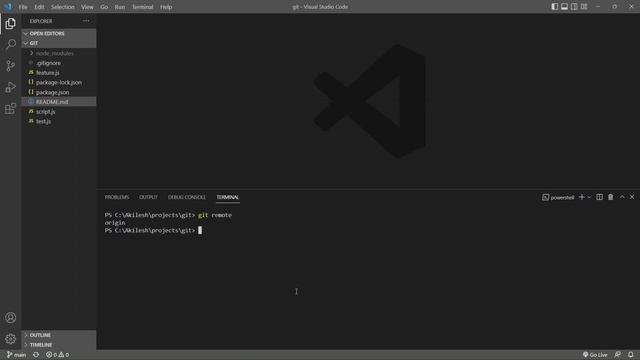This screenshot has width=640, height=360.
Task: Open the File menu
Action: click(x=23, y=7)
